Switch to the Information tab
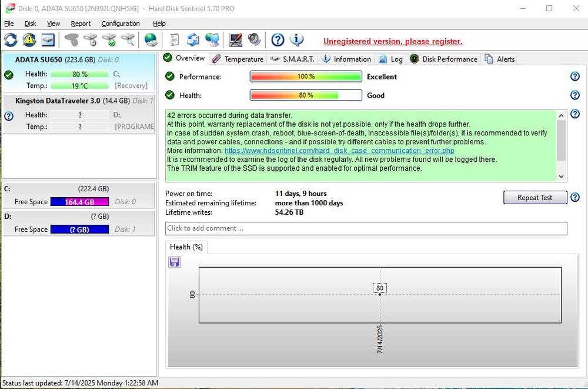Image resolution: width=588 pixels, height=389 pixels. (x=346, y=59)
